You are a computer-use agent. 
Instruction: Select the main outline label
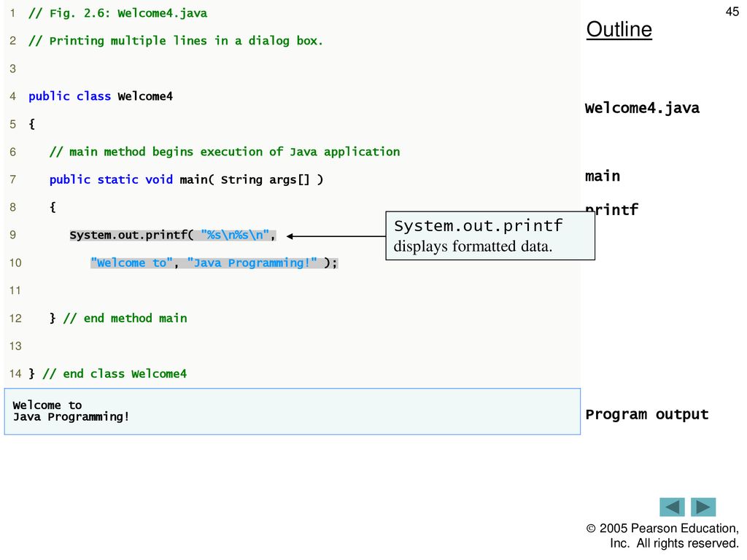[602, 176]
